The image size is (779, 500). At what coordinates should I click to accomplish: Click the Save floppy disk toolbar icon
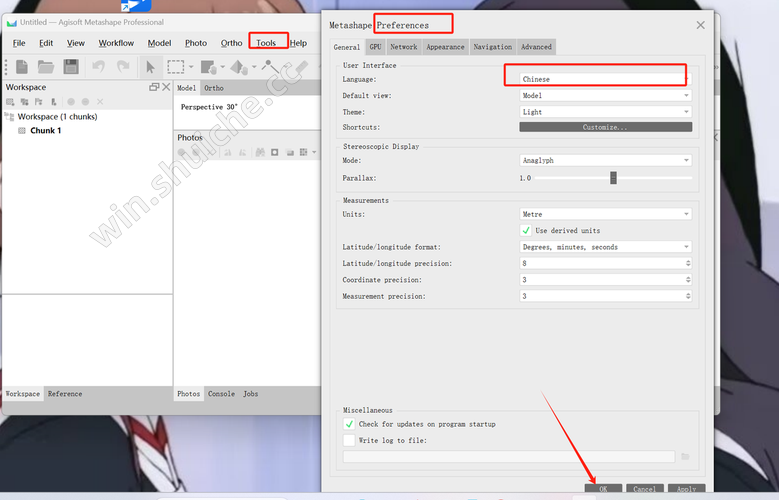[x=71, y=67]
